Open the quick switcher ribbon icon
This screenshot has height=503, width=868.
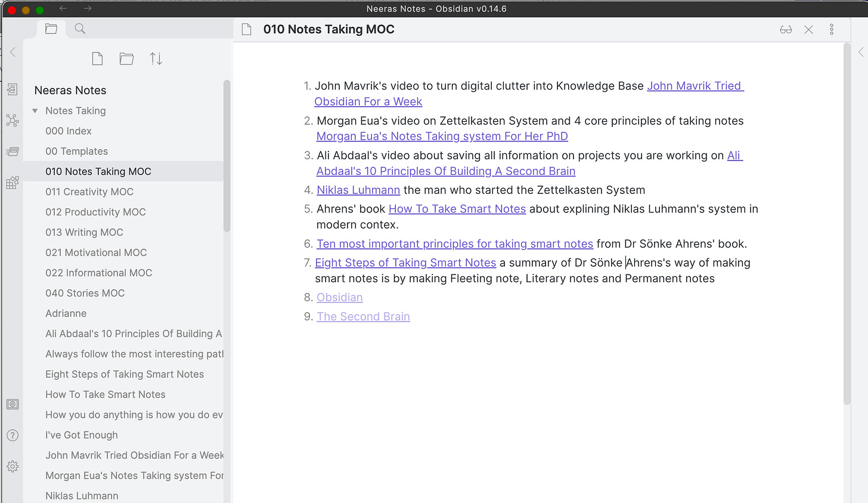[x=12, y=90]
